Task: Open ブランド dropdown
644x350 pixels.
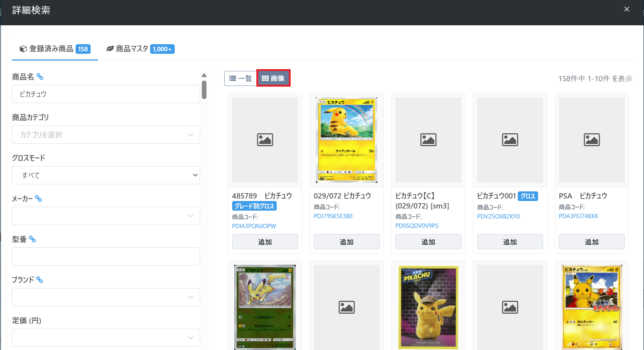Action: point(106,297)
